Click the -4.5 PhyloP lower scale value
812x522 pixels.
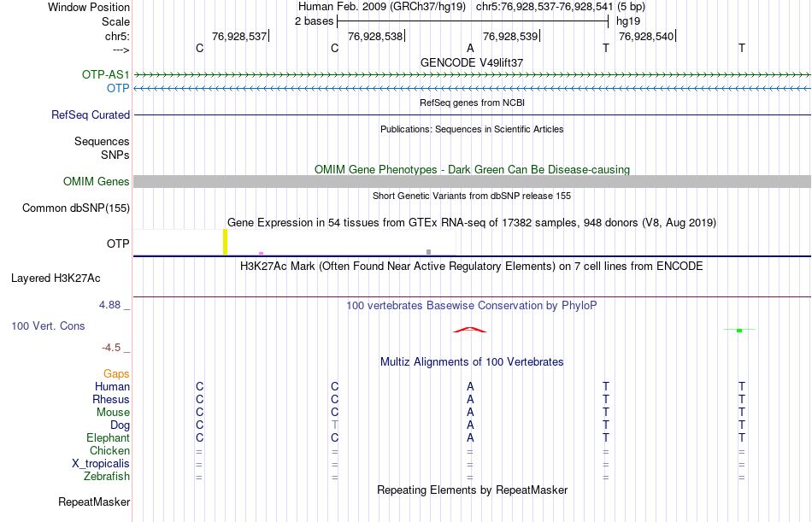tap(111, 348)
